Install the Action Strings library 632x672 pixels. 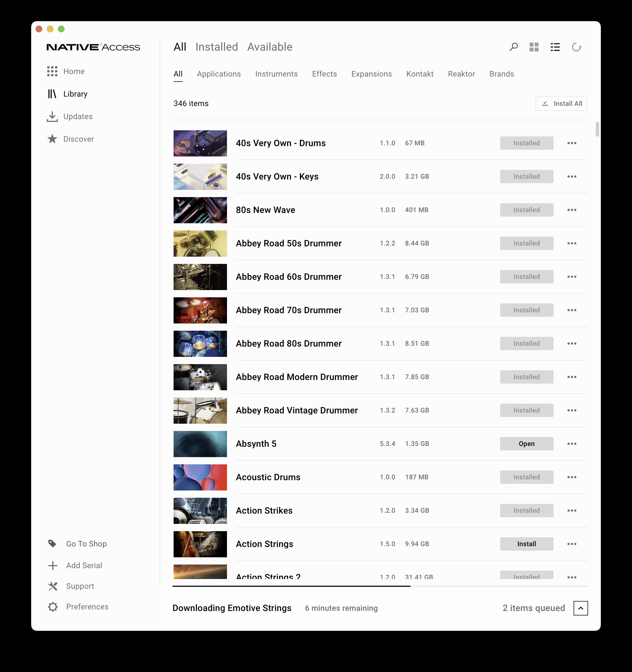click(526, 544)
